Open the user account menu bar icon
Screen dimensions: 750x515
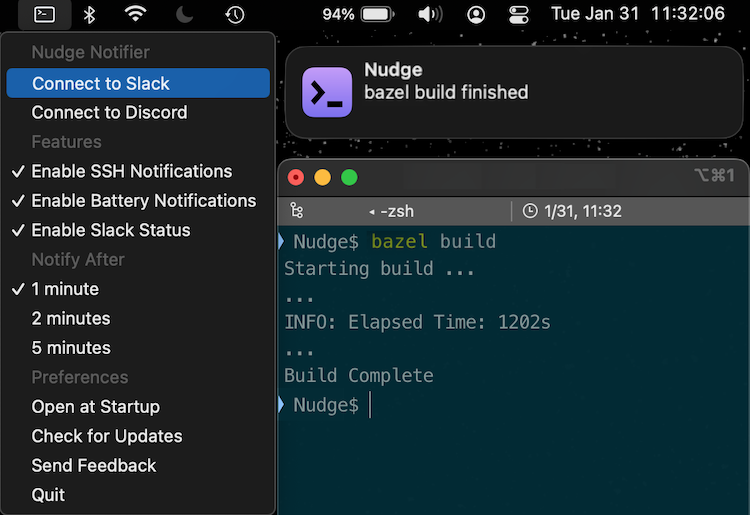click(x=475, y=14)
